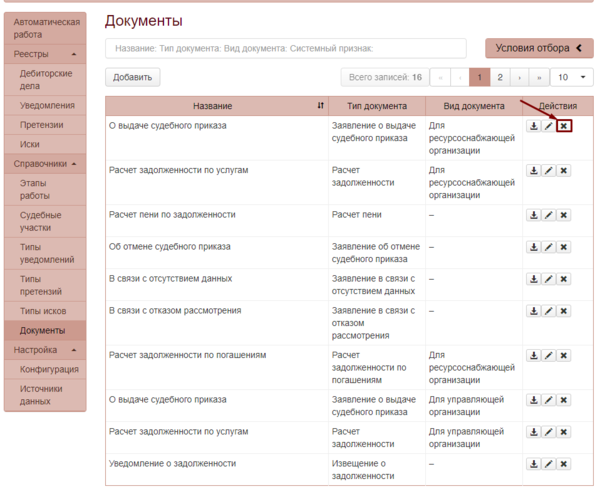Edit 'Уведомление о задолженности' row
This screenshot has width=600, height=489.
pyautogui.click(x=548, y=464)
